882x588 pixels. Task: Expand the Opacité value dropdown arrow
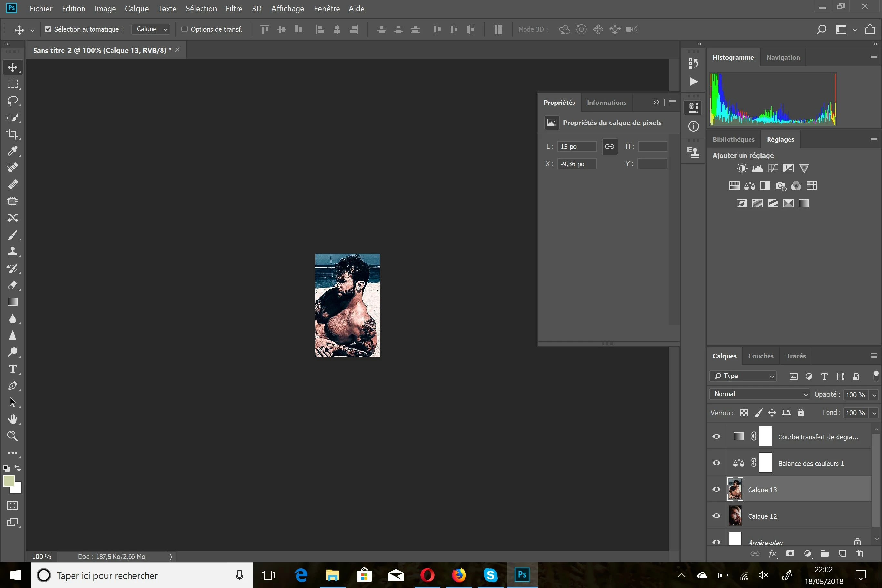[874, 395]
